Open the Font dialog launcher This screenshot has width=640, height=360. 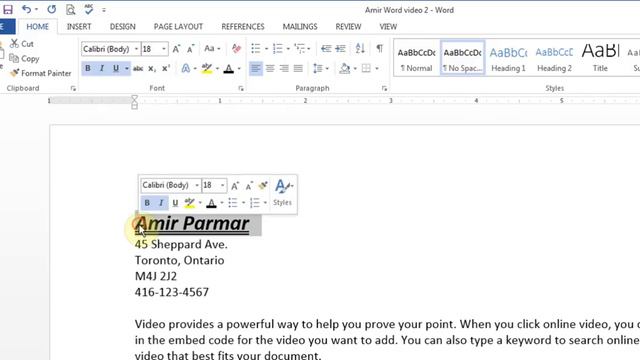tap(241, 88)
